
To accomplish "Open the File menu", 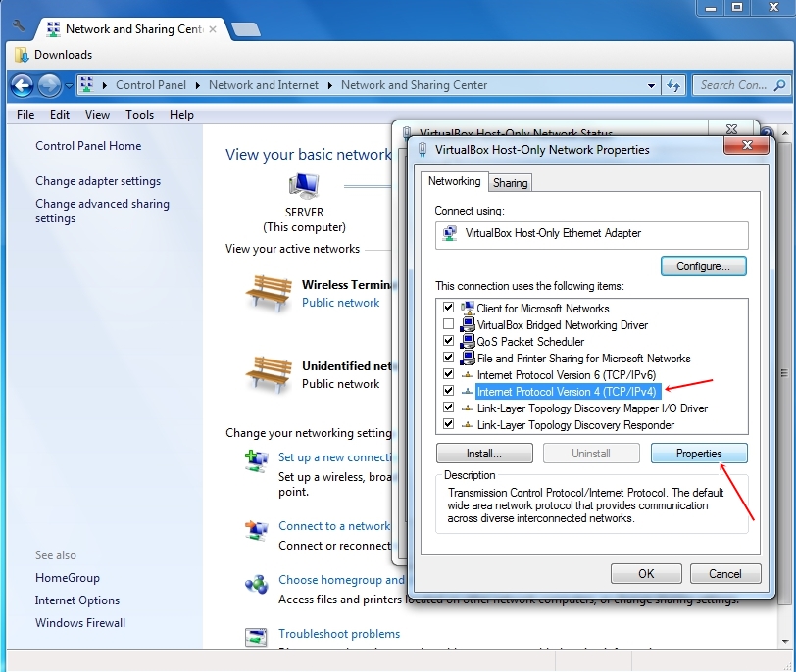I will pos(25,115).
